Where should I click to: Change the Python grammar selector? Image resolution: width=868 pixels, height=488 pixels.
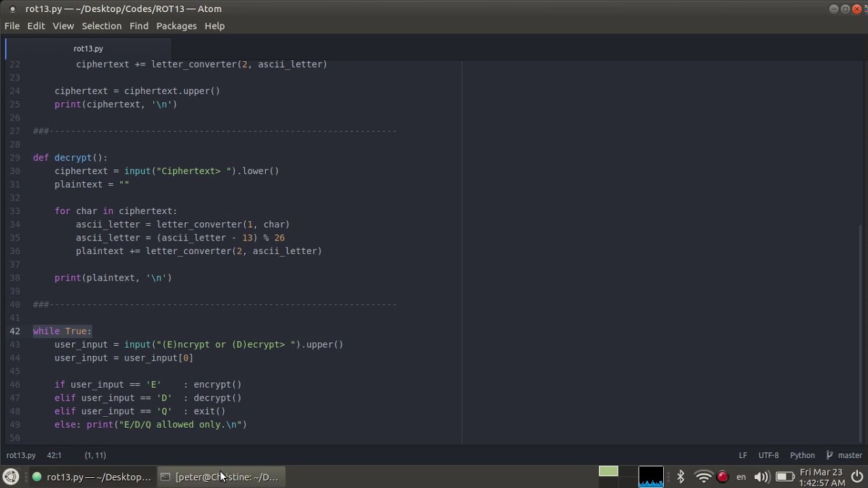click(802, 455)
